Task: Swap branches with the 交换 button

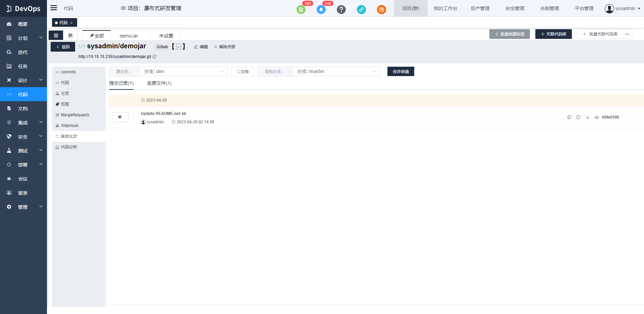Action: (x=243, y=71)
